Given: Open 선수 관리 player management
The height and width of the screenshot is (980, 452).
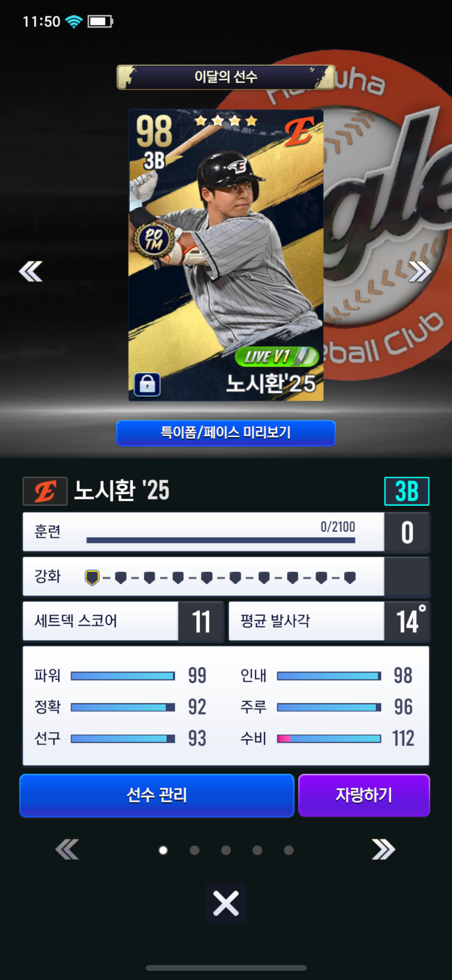Looking at the screenshot, I should pyautogui.click(x=157, y=795).
